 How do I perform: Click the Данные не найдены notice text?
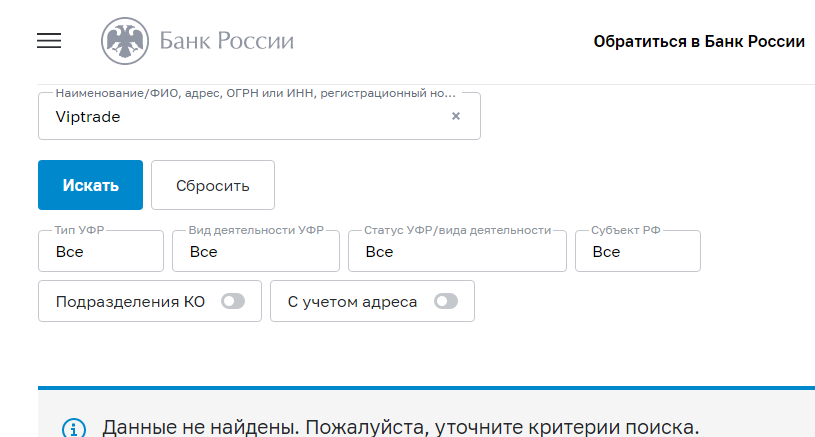[400, 428]
